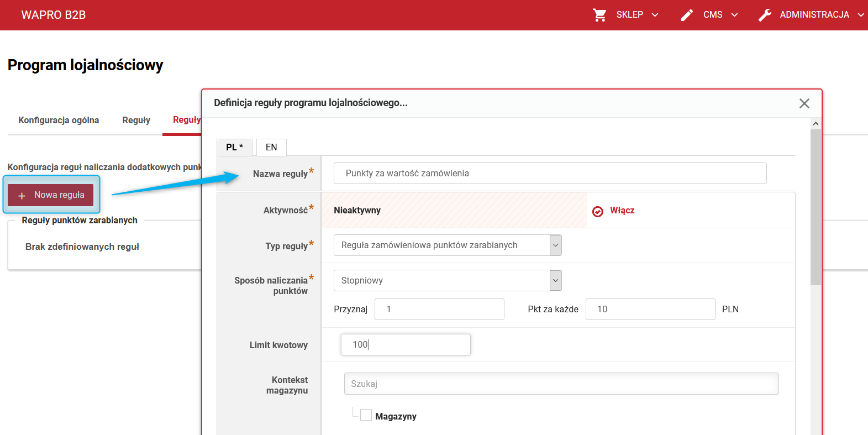Expand the ADMINISTRACJA menu chevron
868x435 pixels.
861,15
